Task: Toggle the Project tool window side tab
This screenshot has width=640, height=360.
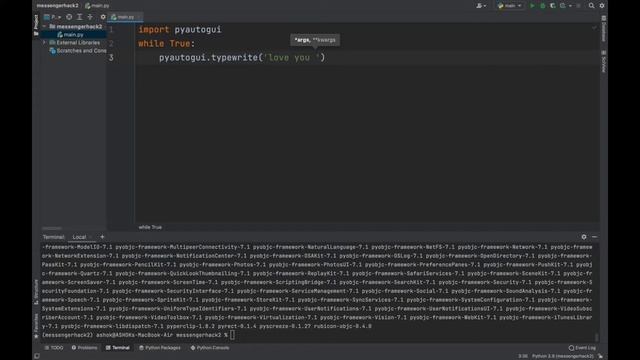Action: click(x=36, y=24)
